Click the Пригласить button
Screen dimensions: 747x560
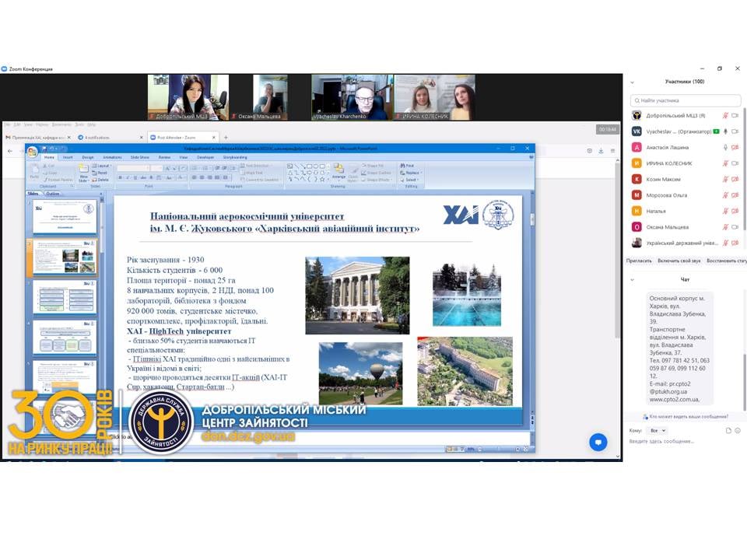639,261
